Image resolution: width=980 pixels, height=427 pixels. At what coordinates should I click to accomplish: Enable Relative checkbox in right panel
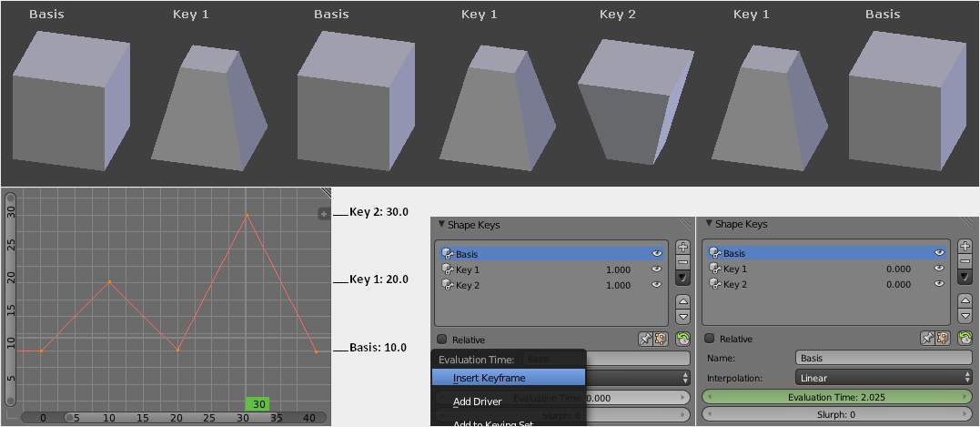point(710,338)
